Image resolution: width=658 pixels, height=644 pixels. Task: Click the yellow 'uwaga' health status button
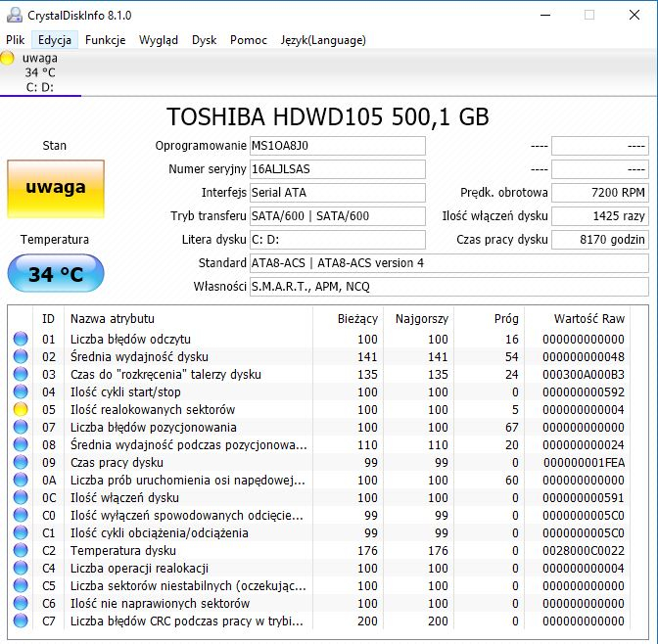(56, 189)
